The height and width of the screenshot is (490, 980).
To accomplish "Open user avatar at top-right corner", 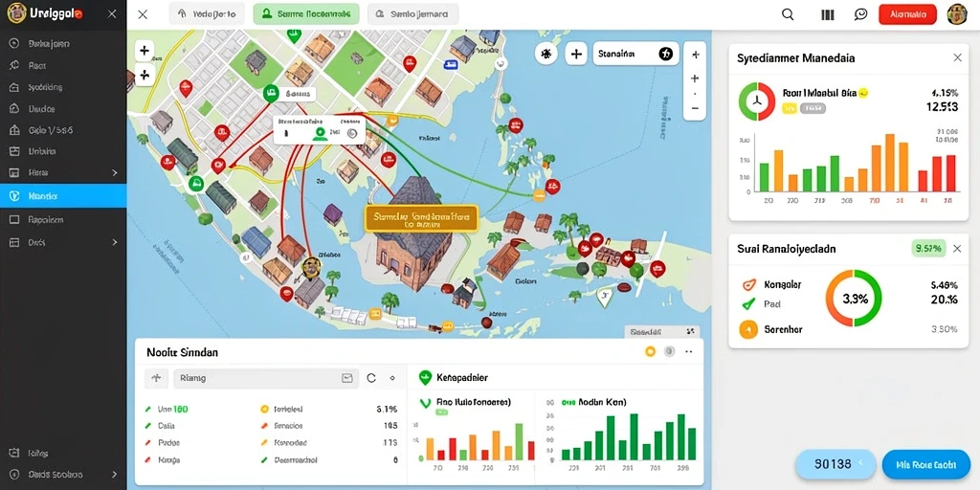I will [957, 14].
